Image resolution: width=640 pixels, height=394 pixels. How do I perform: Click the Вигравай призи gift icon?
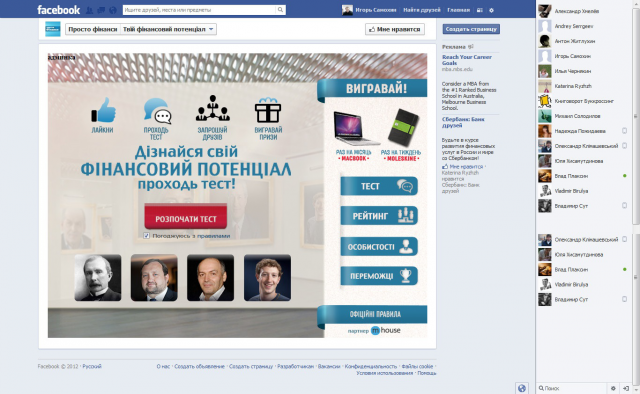268,110
